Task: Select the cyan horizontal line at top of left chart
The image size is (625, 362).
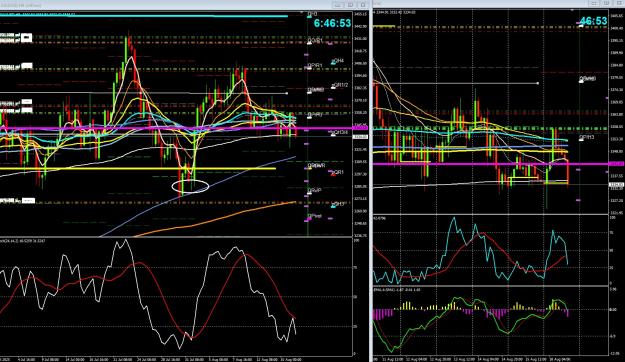Action: [x=143, y=16]
